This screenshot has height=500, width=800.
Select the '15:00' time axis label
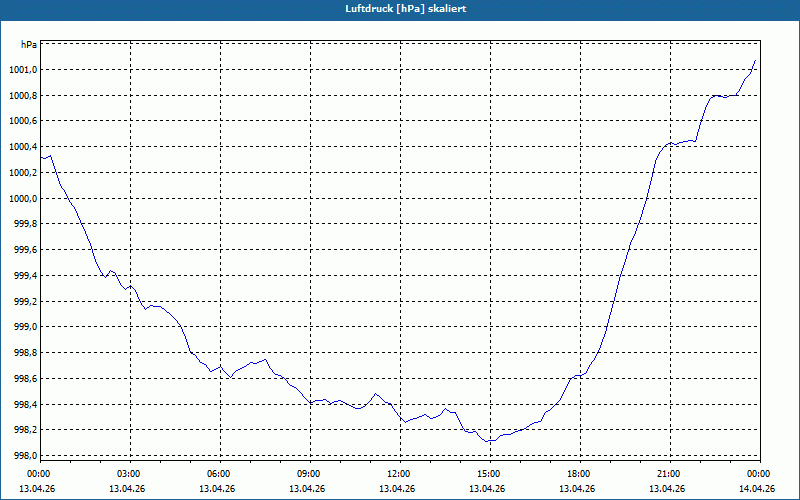pyautogui.click(x=487, y=474)
